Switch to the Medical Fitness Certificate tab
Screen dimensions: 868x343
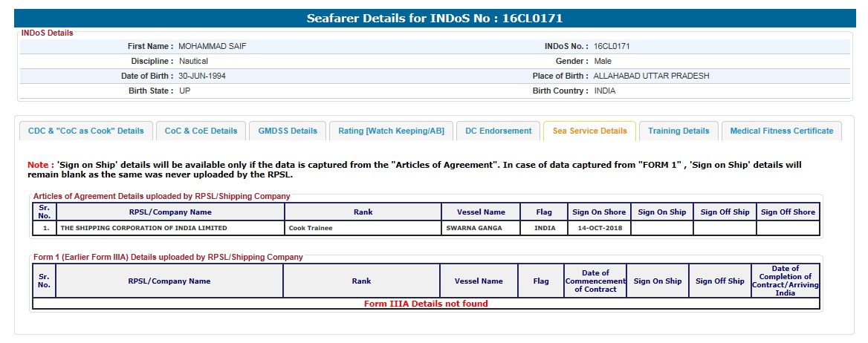pyautogui.click(x=781, y=131)
